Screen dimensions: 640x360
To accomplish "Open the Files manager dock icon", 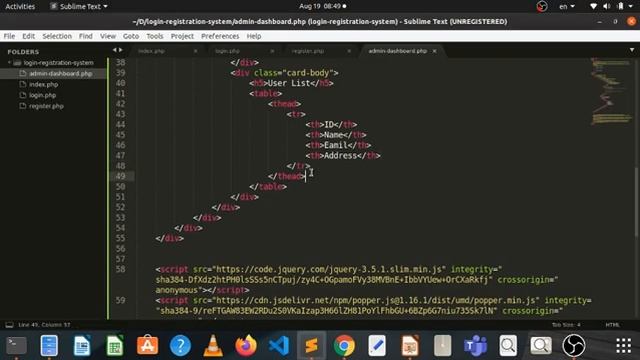I will coord(49,346).
